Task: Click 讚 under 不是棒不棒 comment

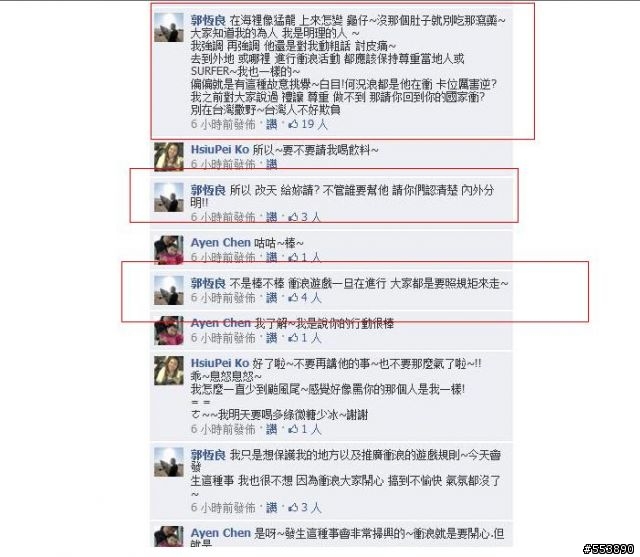Action: [x=272, y=298]
